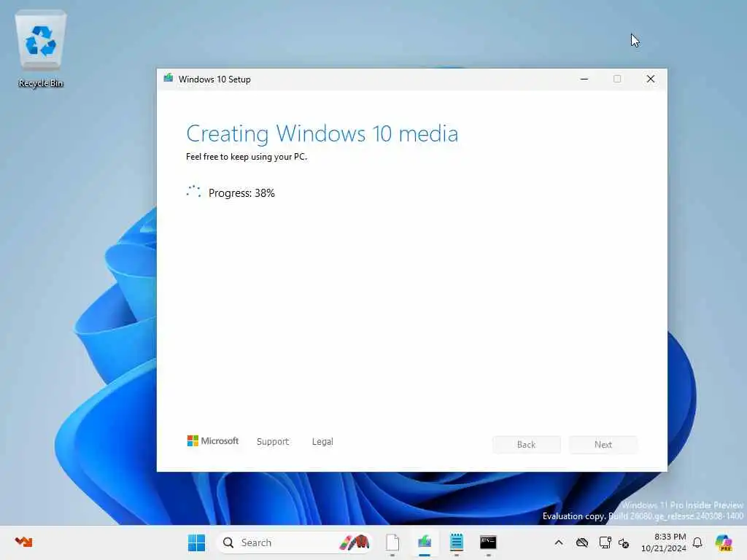The width and height of the screenshot is (747, 560).
Task: Click the Back button
Action: 527,444
